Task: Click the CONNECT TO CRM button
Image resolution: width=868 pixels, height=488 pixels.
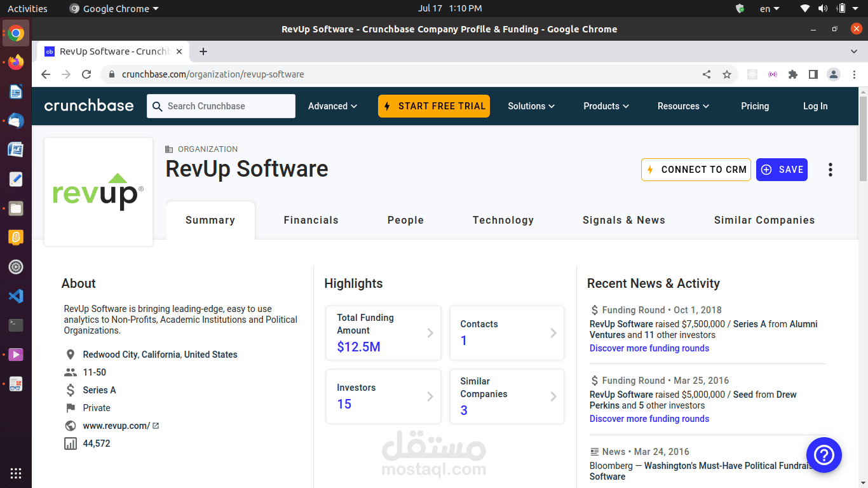Action: point(696,170)
